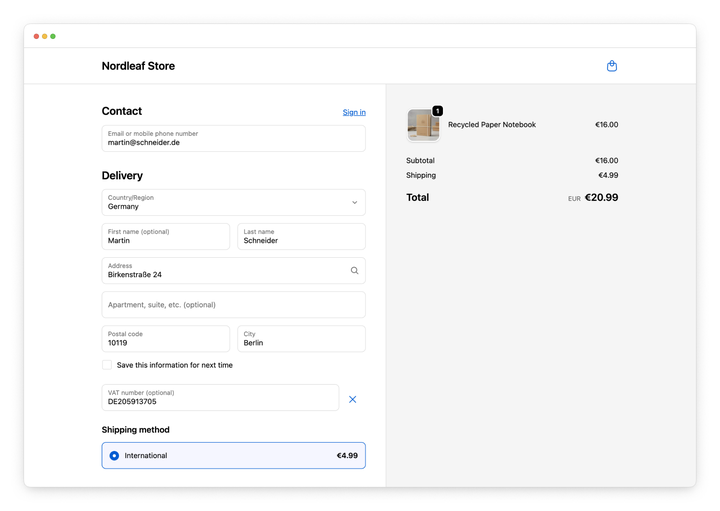This screenshot has height=511, width=720.
Task: Click the Last name field with Schneider
Action: point(301,236)
